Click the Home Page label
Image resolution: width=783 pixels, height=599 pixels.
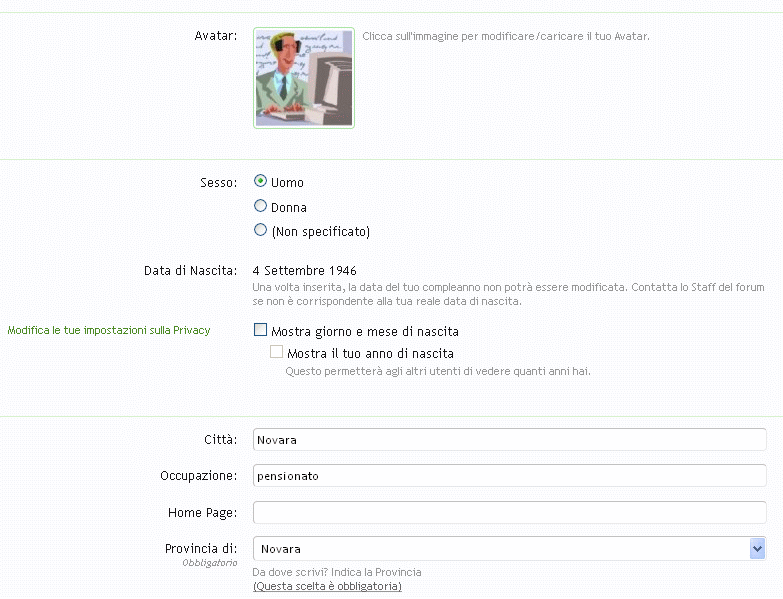point(202,513)
